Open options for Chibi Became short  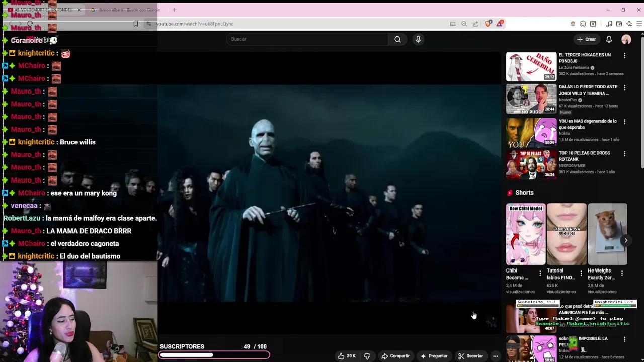click(x=540, y=274)
